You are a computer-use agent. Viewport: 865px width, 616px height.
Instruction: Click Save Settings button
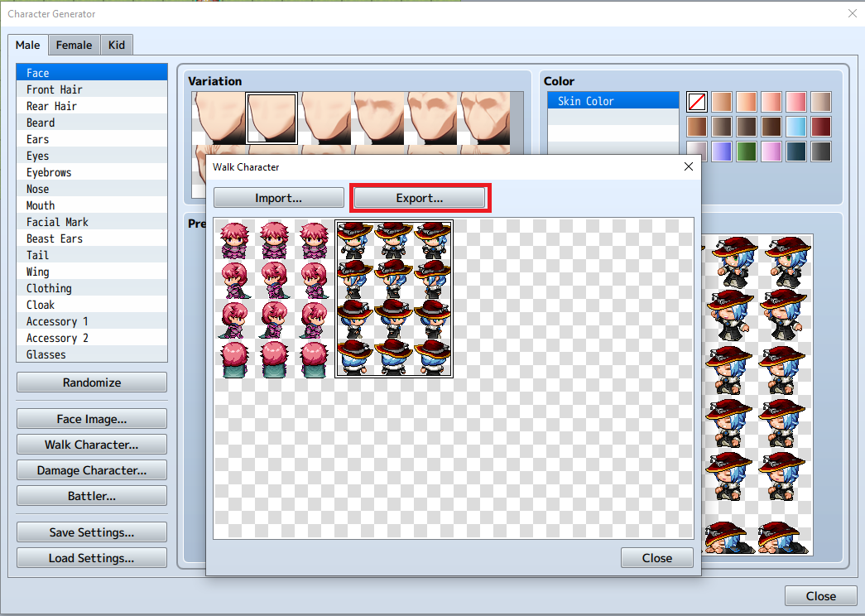[92, 532]
